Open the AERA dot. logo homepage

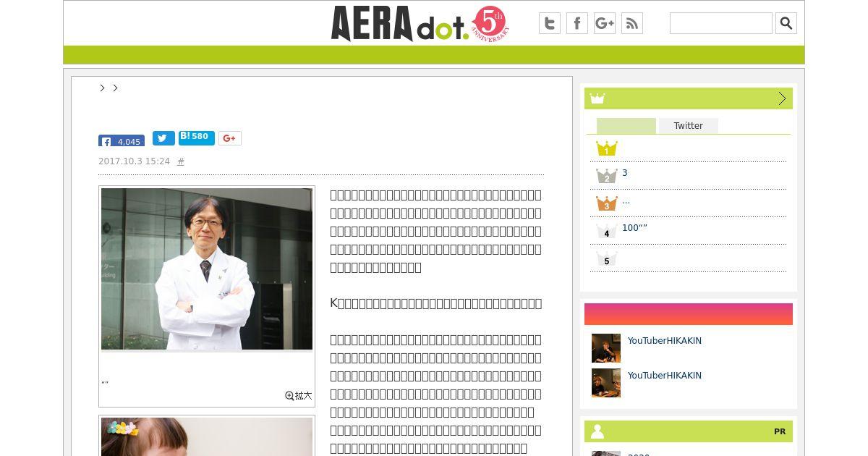click(420, 23)
